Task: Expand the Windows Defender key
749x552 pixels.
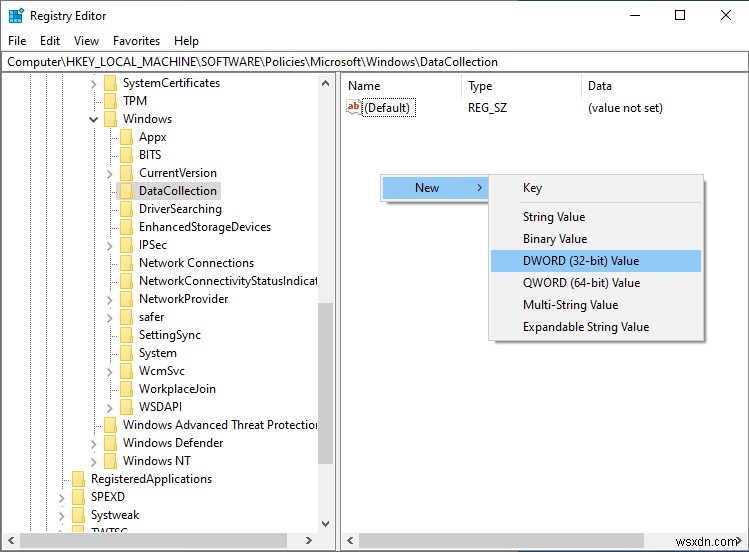Action: [x=94, y=445]
